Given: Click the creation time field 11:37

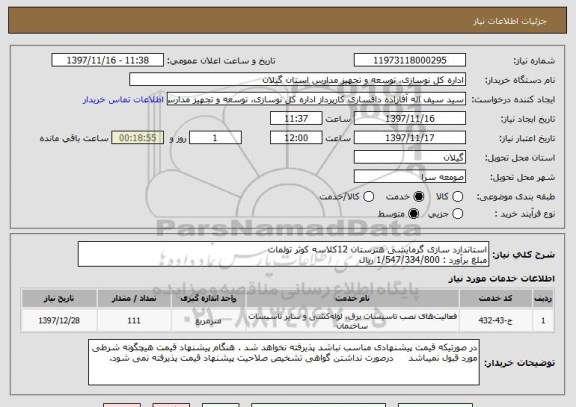Looking at the screenshot, I should tap(296, 118).
